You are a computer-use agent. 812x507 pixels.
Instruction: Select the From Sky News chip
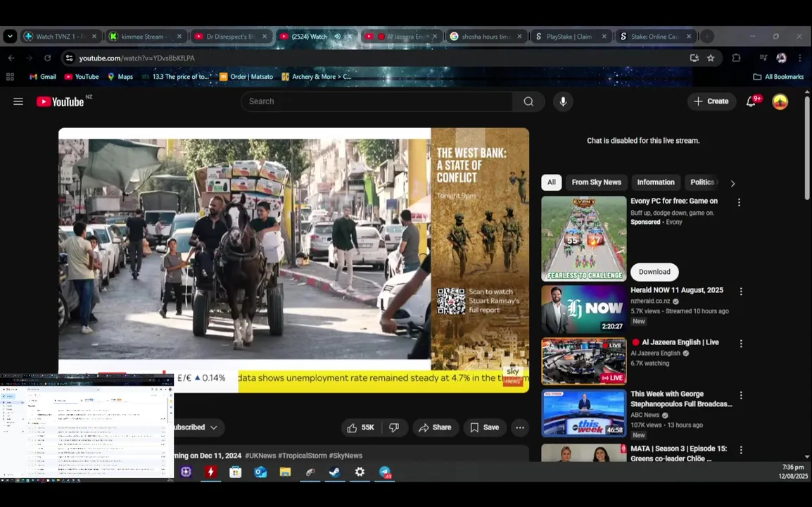point(596,182)
